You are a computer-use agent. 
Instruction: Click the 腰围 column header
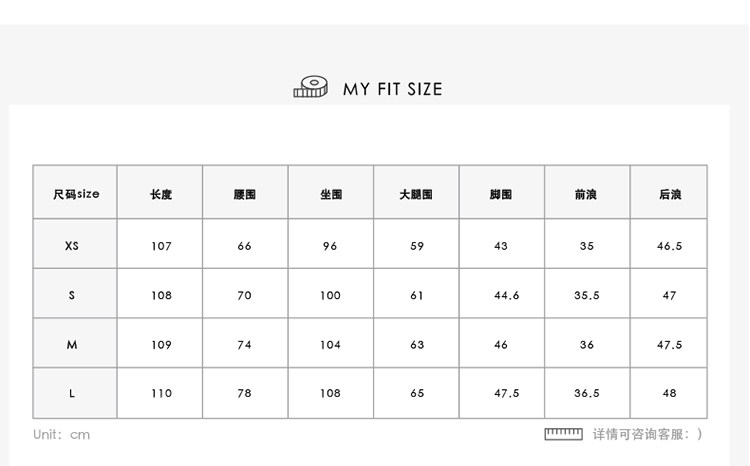point(245,194)
